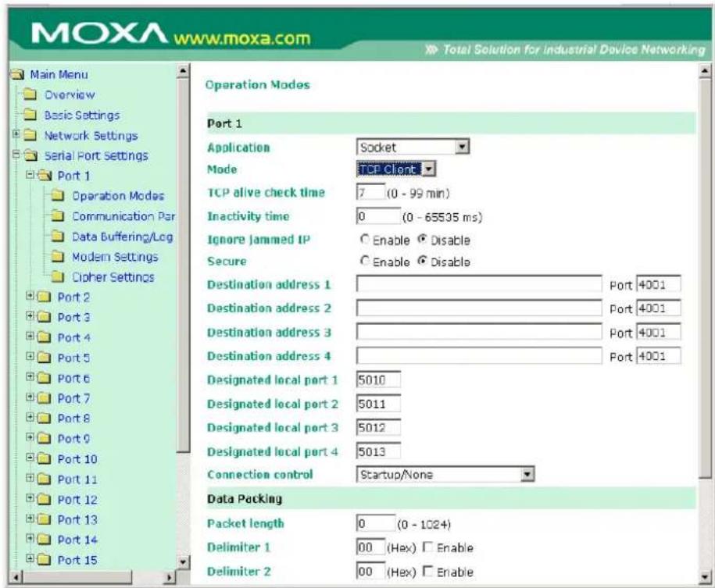Click the Cipher Settings folder icon
This screenshot has width=715, height=588.
tap(58, 276)
